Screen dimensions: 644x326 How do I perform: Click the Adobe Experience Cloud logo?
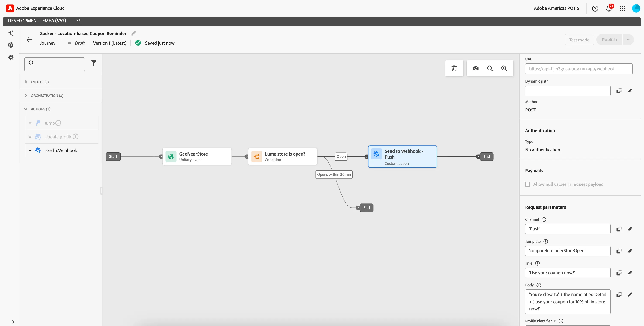click(10, 8)
